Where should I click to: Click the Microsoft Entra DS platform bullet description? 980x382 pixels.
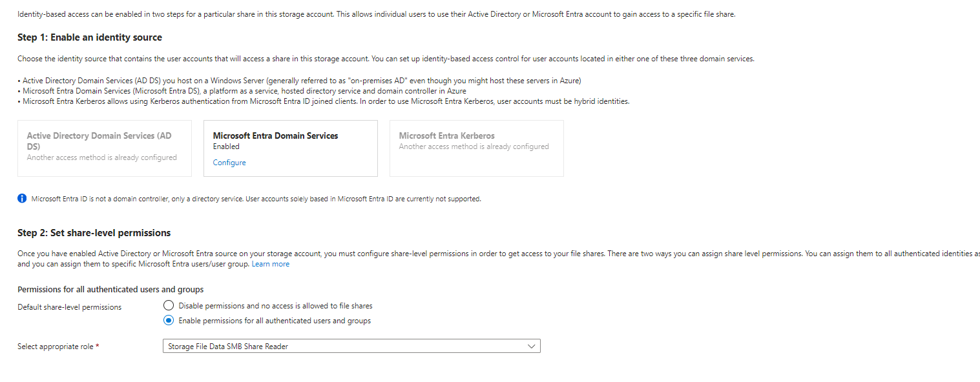tap(242, 91)
